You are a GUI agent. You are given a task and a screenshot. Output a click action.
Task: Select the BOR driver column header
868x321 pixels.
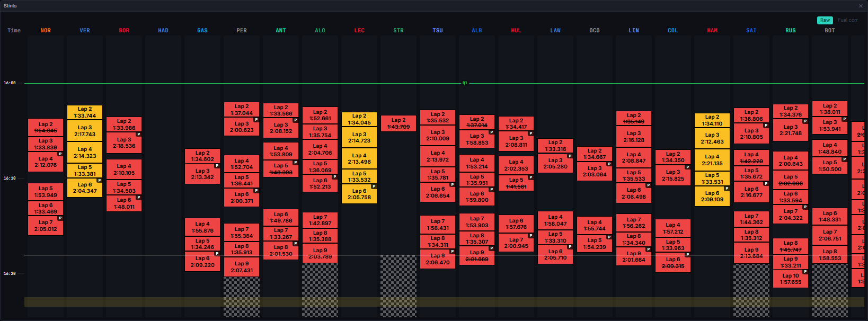[x=124, y=31]
